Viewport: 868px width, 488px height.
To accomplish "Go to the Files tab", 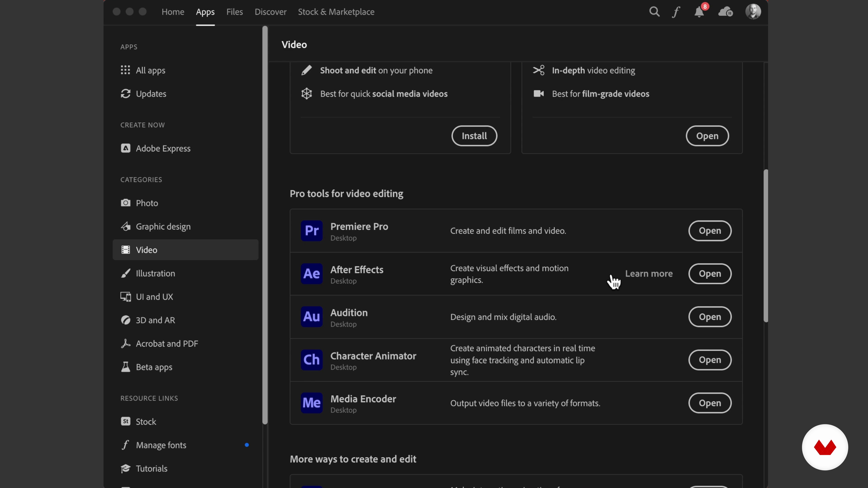I will pyautogui.click(x=235, y=12).
